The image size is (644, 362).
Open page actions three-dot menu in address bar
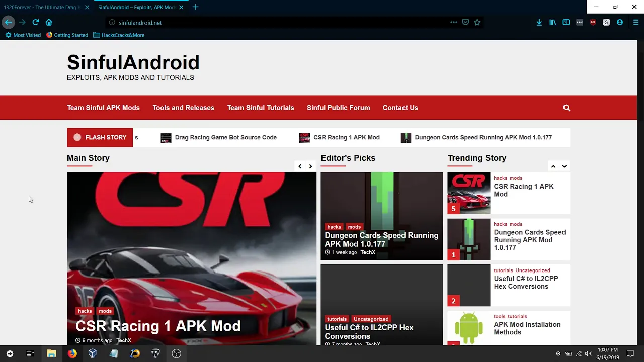[454, 22]
